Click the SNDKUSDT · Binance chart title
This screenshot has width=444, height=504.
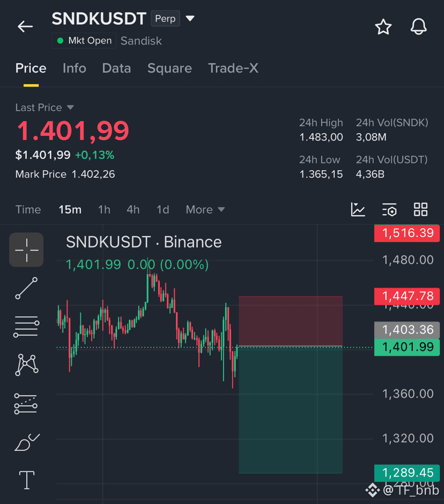[144, 242]
